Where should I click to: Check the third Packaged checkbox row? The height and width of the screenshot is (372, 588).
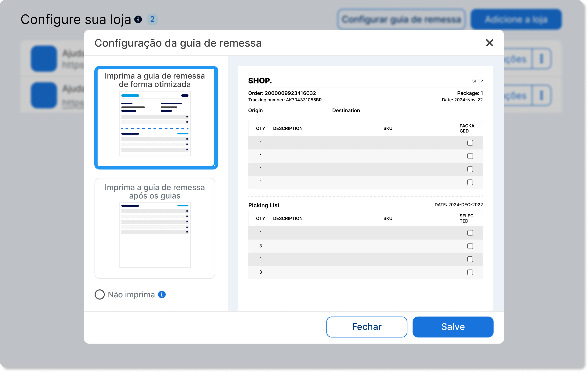(x=470, y=169)
